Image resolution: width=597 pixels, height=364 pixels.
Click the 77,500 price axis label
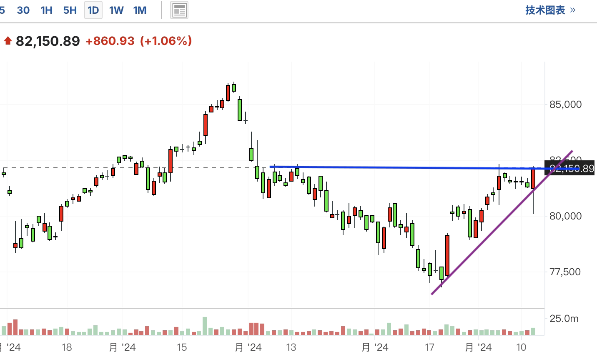(x=565, y=272)
